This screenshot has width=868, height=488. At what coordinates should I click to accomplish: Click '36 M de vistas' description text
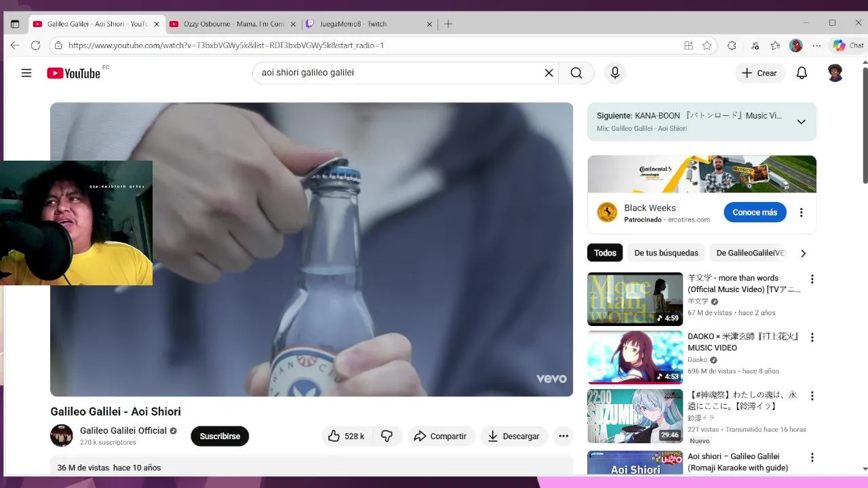pyautogui.click(x=83, y=468)
